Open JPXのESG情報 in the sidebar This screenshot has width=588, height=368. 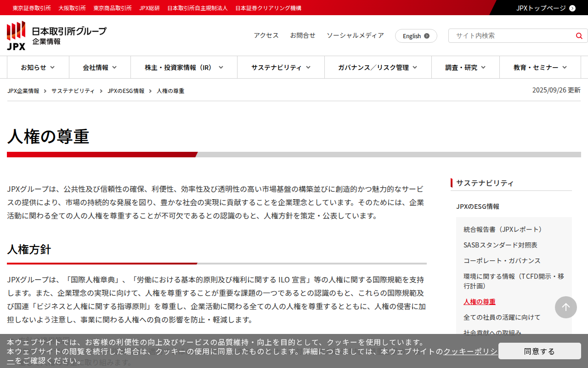pyautogui.click(x=478, y=207)
